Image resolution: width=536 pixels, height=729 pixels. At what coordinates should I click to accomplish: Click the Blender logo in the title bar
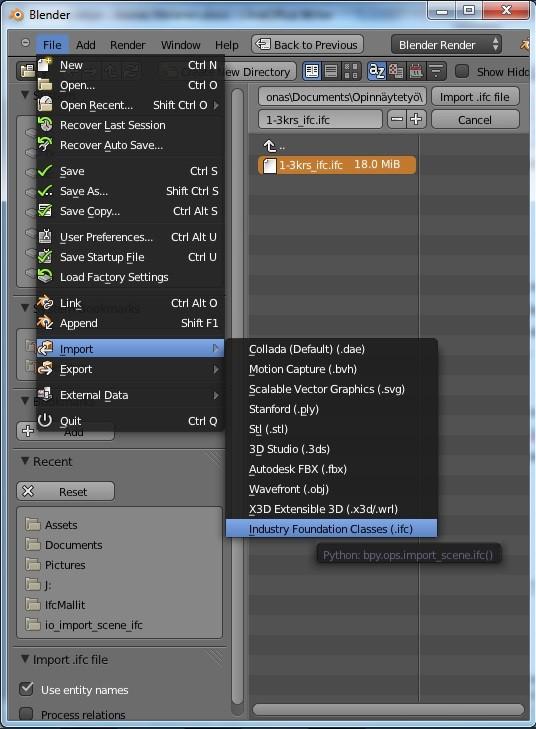click(x=17, y=14)
